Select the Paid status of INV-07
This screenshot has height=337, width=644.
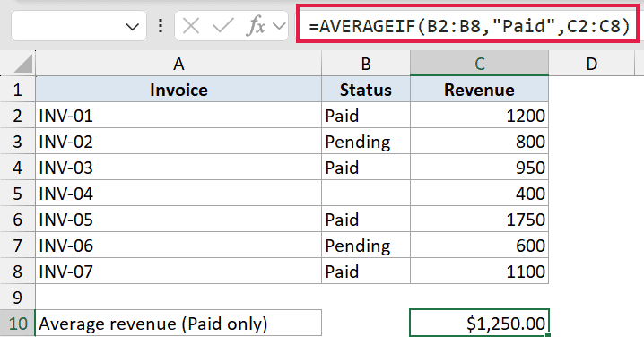366,271
